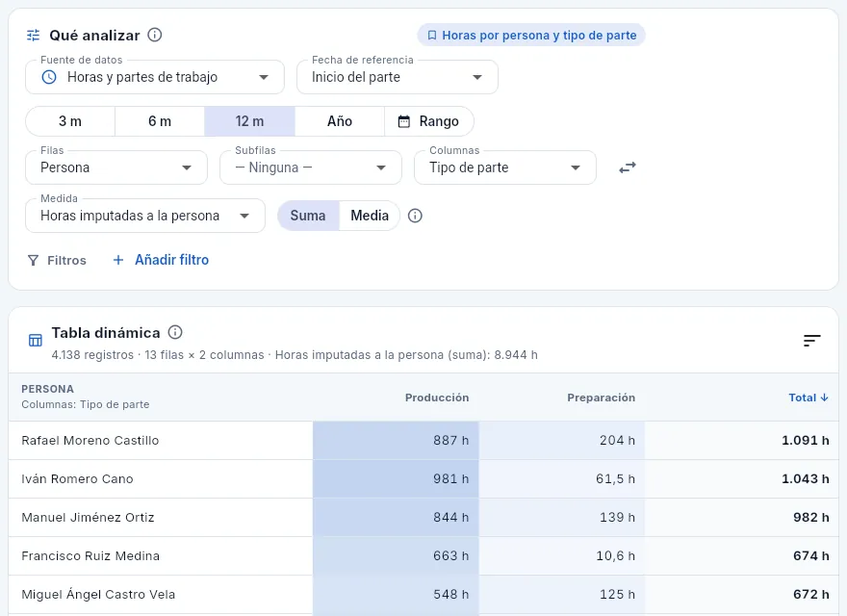Click the Horas por persona y tipo de parte chip

point(531,35)
